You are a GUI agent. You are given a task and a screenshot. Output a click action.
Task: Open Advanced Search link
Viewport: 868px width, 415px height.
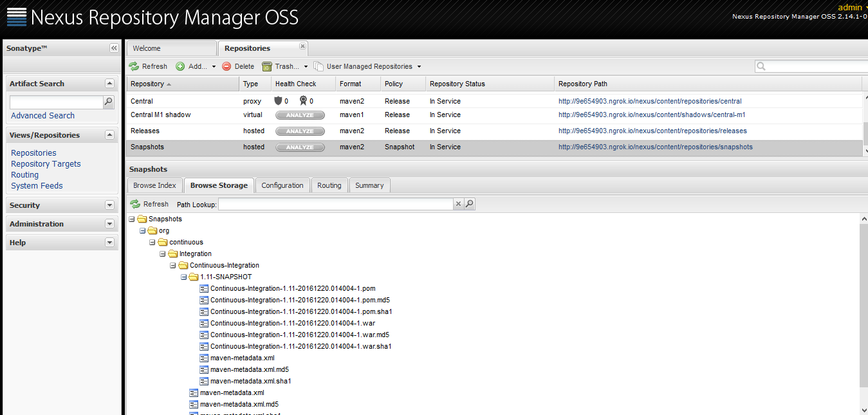(x=42, y=116)
